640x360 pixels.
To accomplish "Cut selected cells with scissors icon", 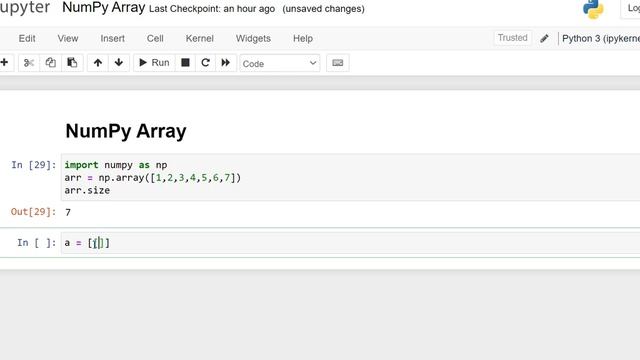I will (x=29, y=62).
